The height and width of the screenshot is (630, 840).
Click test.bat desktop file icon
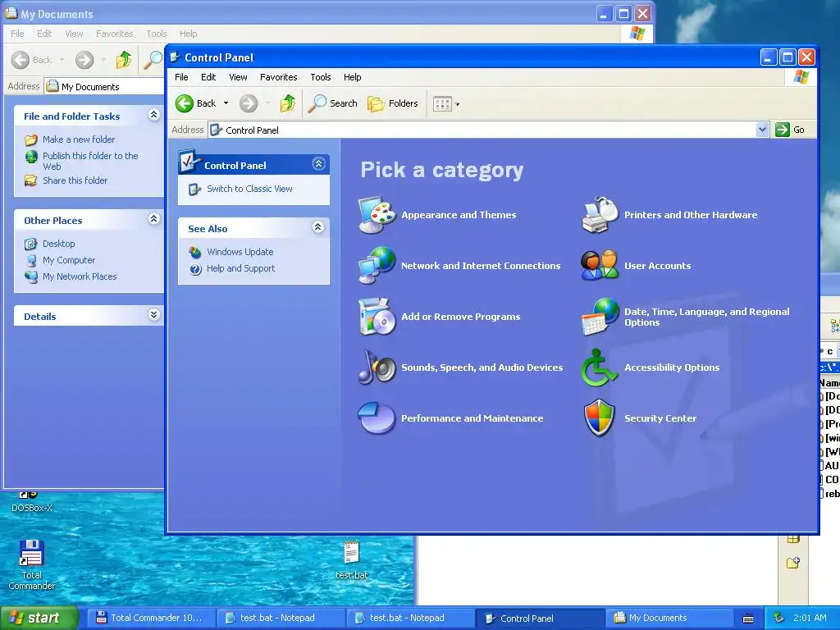click(x=351, y=552)
